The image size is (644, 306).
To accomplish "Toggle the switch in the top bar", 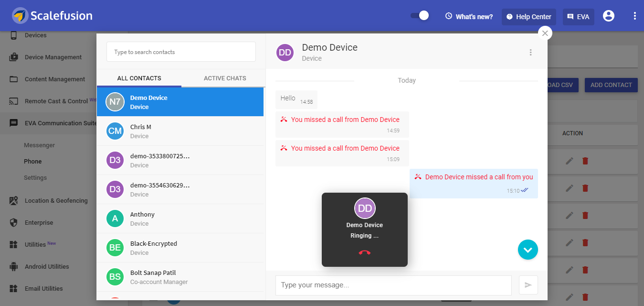I will pyautogui.click(x=420, y=16).
